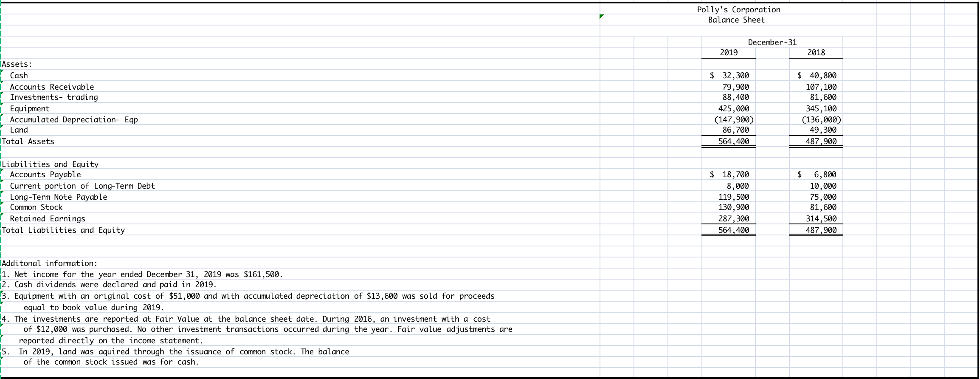The width and height of the screenshot is (980, 379).
Task: Select the 75,000 note payable value
Action: (823, 197)
